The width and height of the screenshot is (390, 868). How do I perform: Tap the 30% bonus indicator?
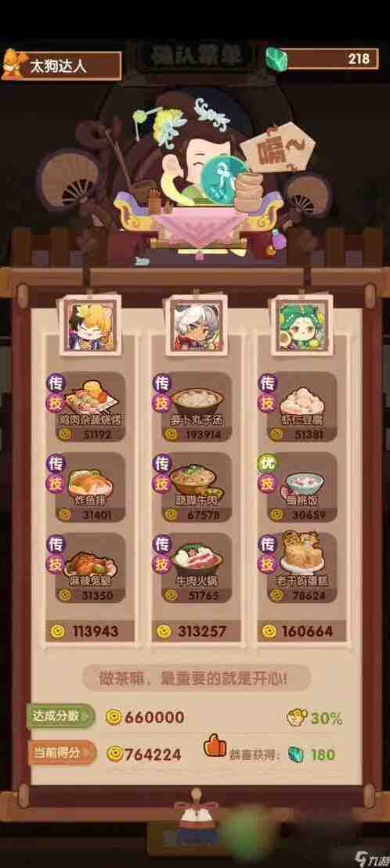(315, 718)
